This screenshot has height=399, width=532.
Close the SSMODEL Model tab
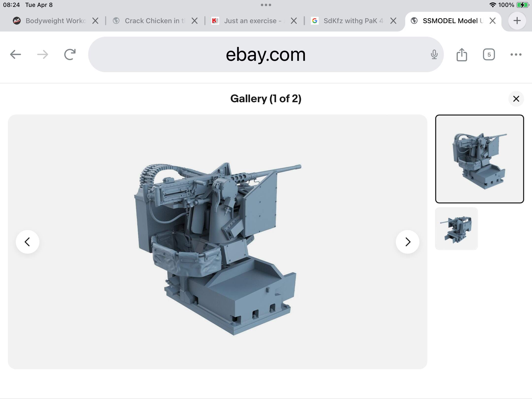[x=493, y=21]
